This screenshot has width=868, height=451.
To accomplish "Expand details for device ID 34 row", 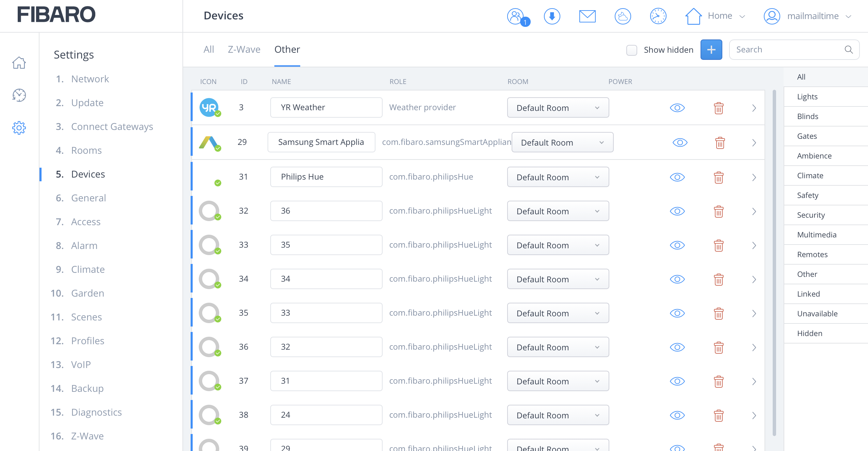I will click(754, 280).
